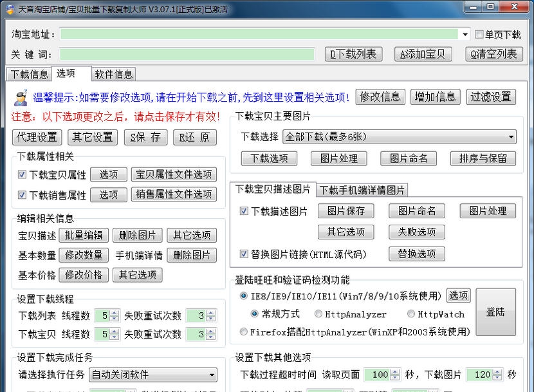Switch to the 软件信息 tab

point(114,74)
